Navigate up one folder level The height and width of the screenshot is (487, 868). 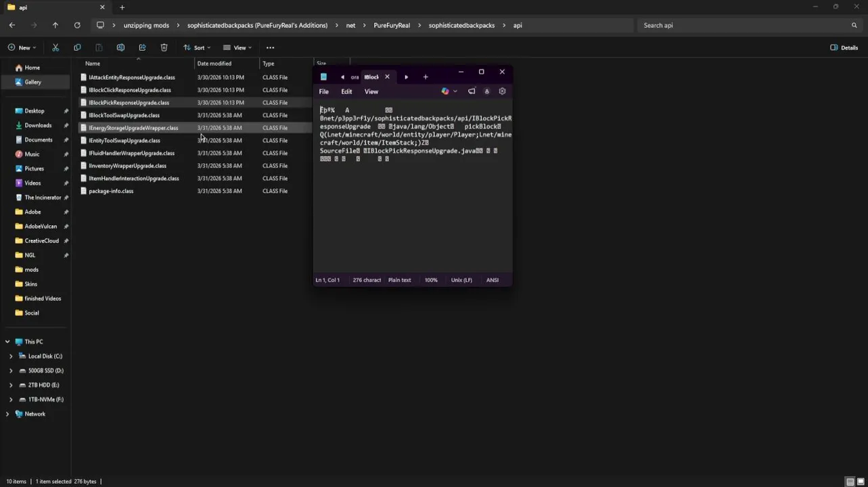pyautogui.click(x=55, y=25)
